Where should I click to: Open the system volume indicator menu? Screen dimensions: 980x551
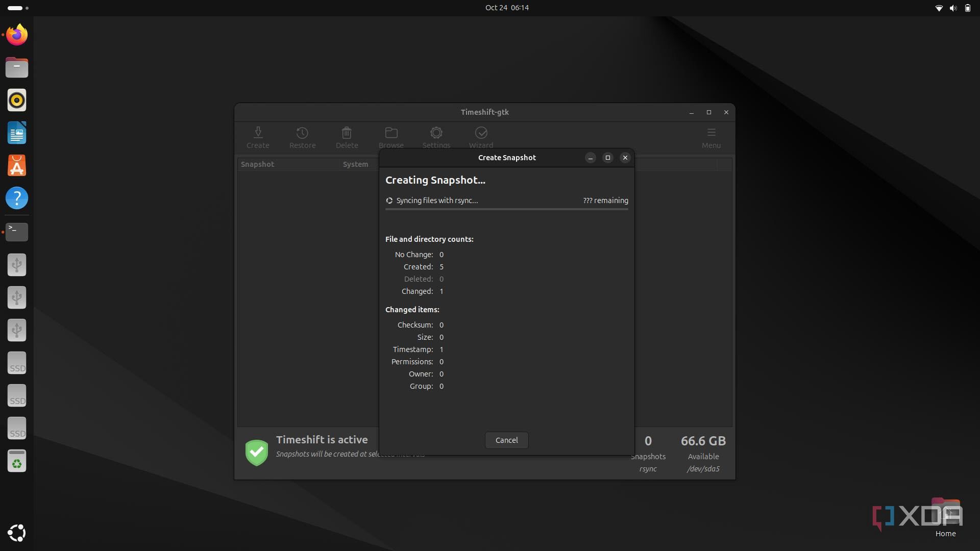[953, 8]
